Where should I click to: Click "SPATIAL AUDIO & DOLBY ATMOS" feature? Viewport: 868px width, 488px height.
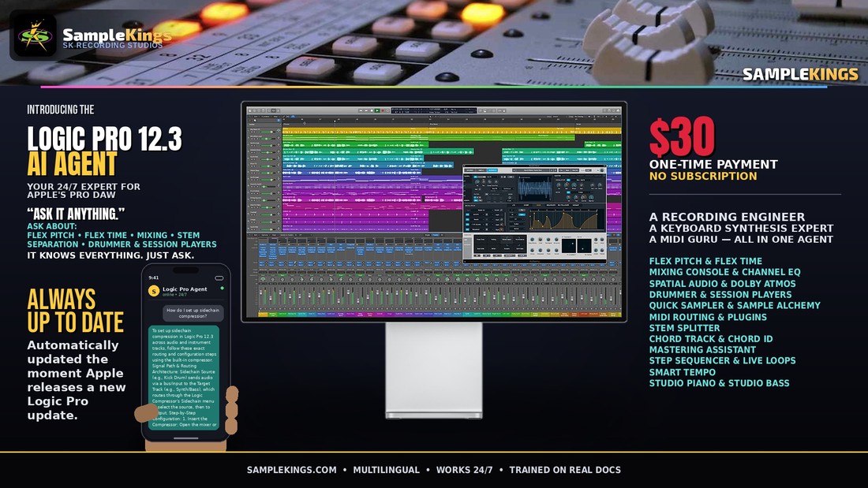722,283
